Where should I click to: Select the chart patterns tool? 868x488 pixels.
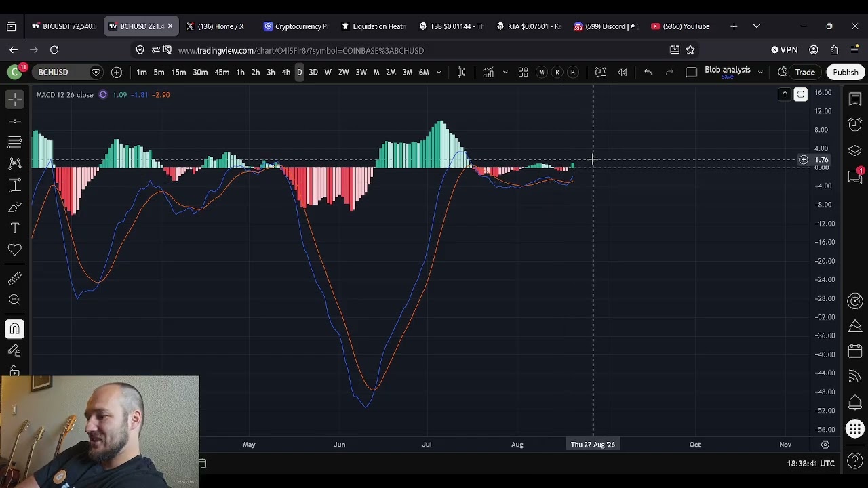click(14, 163)
